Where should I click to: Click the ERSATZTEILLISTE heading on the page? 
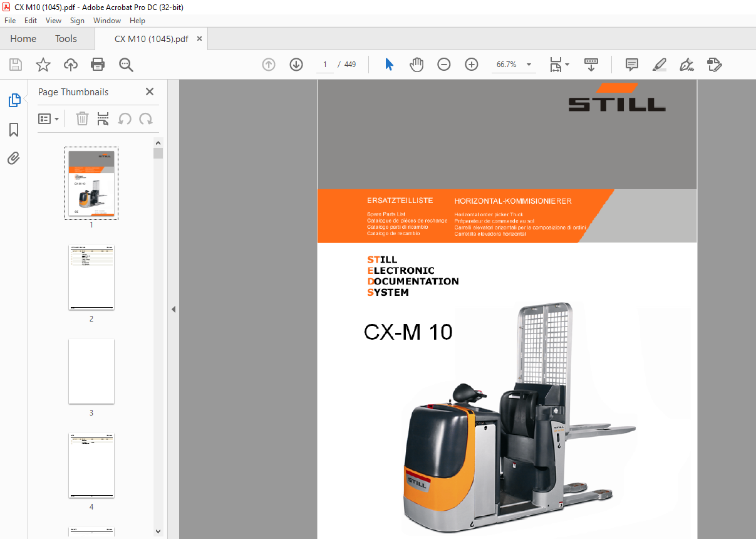(400, 201)
